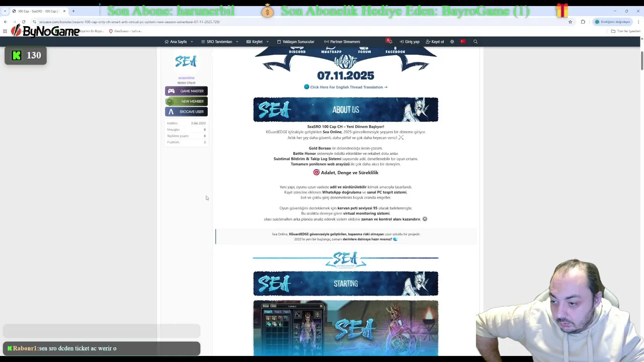This screenshot has height=362, width=644.
Task: Change language via the Turkish flag icon
Action: click(x=463, y=42)
